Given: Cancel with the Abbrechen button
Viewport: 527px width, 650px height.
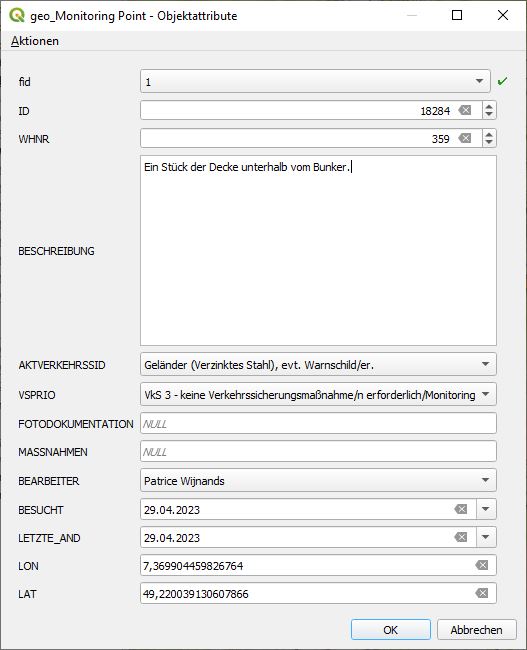Looking at the screenshot, I should coord(476,630).
